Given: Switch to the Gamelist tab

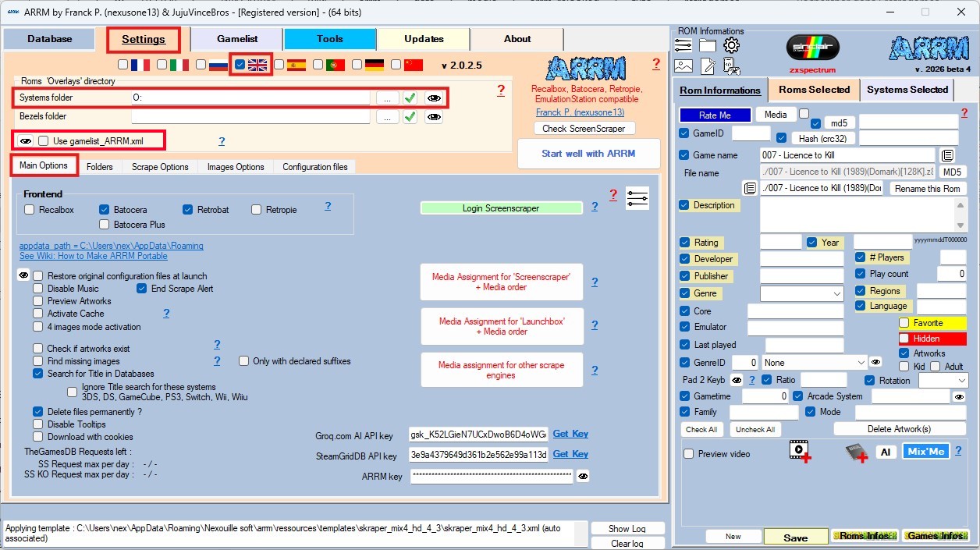Looking at the screenshot, I should pos(236,39).
